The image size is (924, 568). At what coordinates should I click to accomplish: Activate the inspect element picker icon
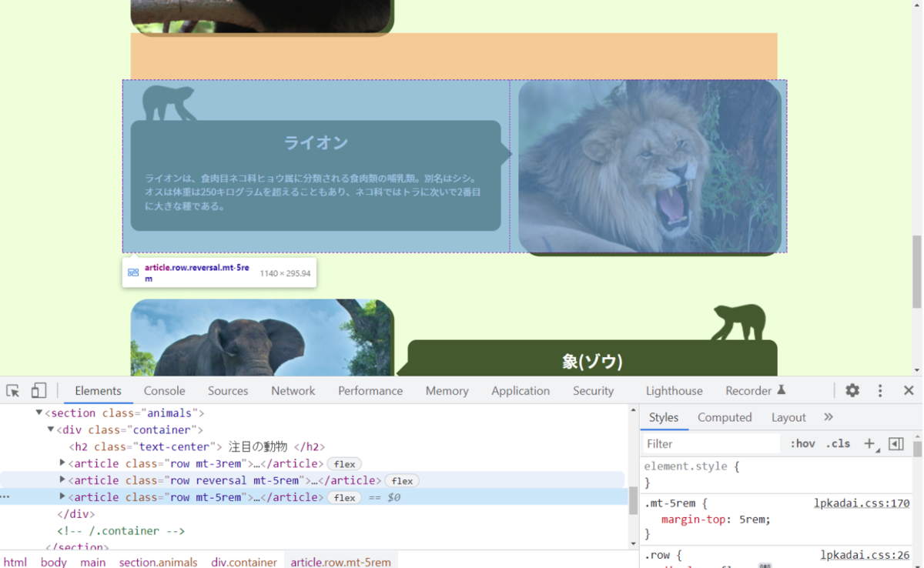12,390
